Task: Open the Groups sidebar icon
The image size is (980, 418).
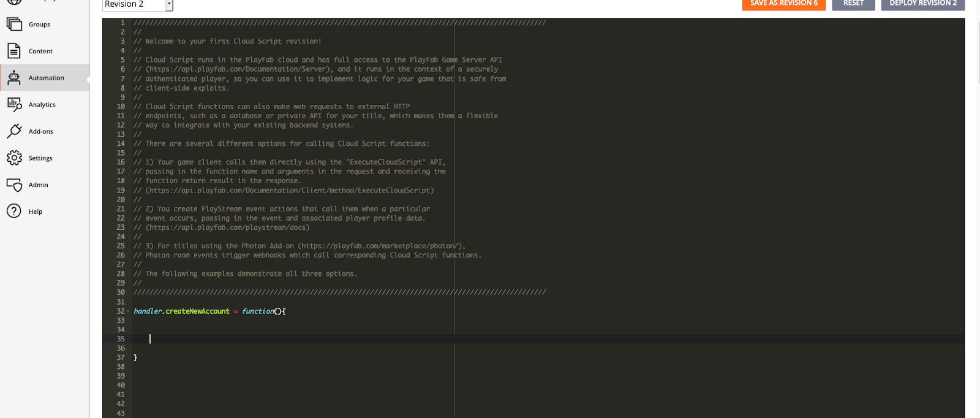Action: click(x=14, y=24)
